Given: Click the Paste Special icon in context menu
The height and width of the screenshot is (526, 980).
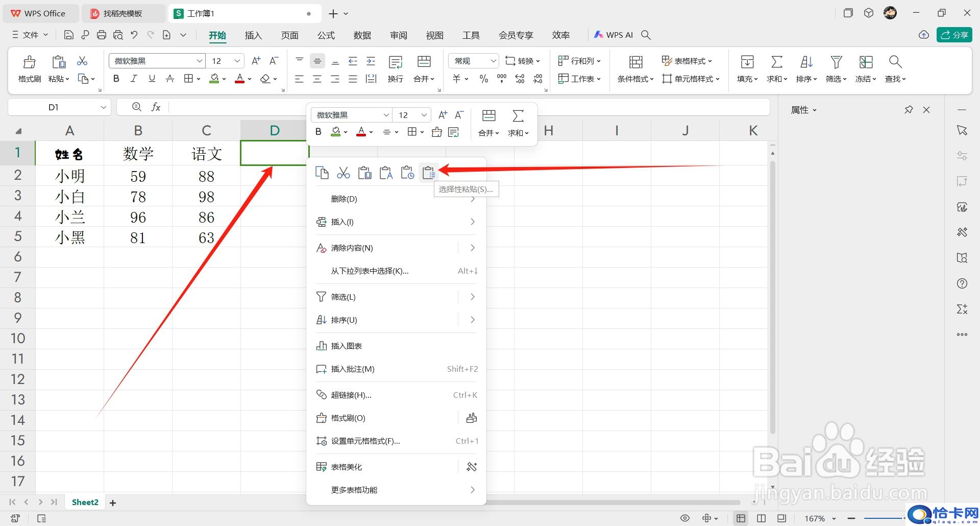Looking at the screenshot, I should point(429,173).
